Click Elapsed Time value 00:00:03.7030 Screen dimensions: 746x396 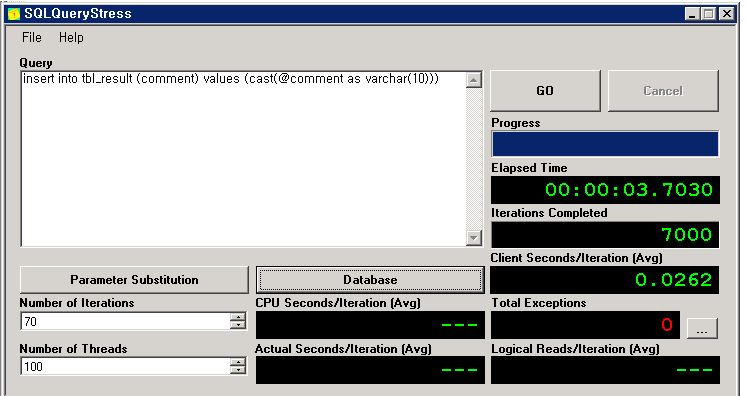tap(628, 190)
